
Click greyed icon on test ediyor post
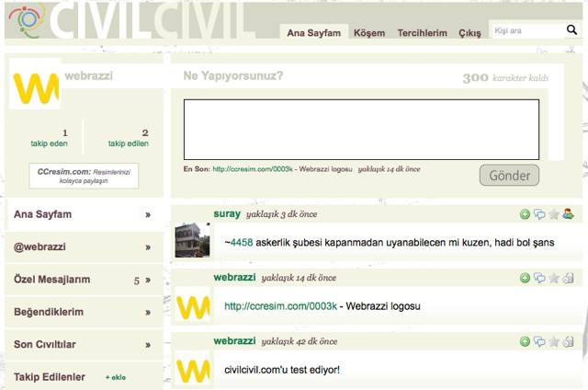pyautogui.click(x=568, y=341)
